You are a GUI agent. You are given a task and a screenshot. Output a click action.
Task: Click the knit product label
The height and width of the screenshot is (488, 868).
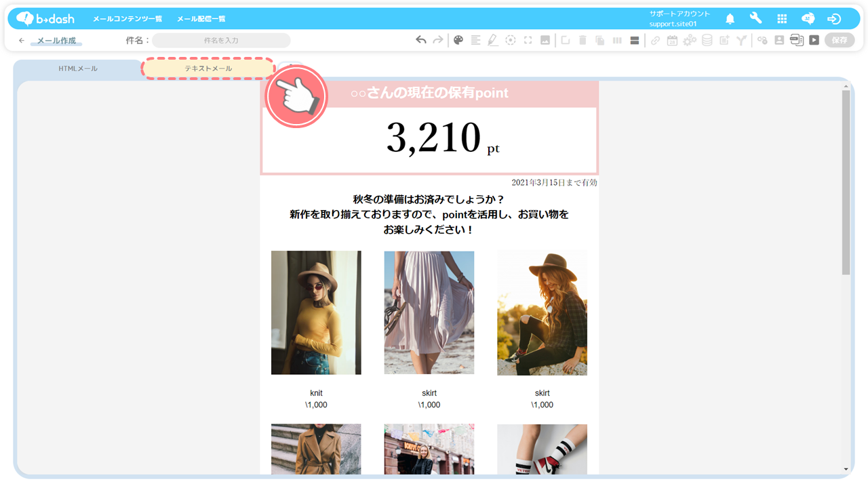click(x=316, y=393)
